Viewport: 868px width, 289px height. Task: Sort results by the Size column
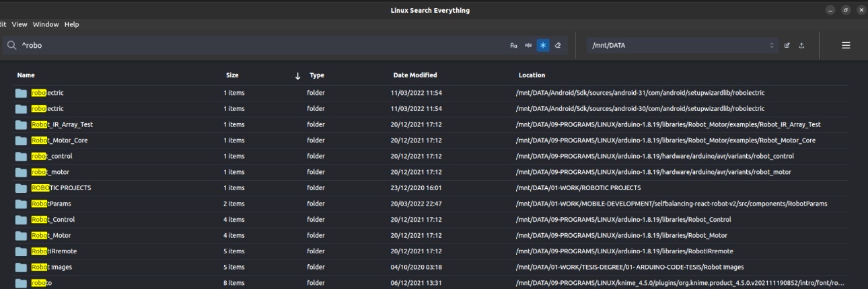tap(232, 75)
